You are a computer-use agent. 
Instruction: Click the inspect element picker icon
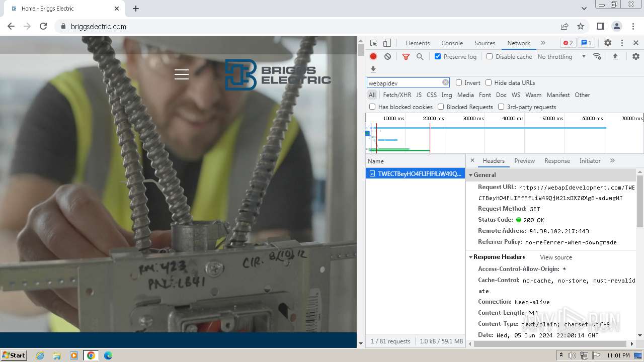pyautogui.click(x=373, y=43)
